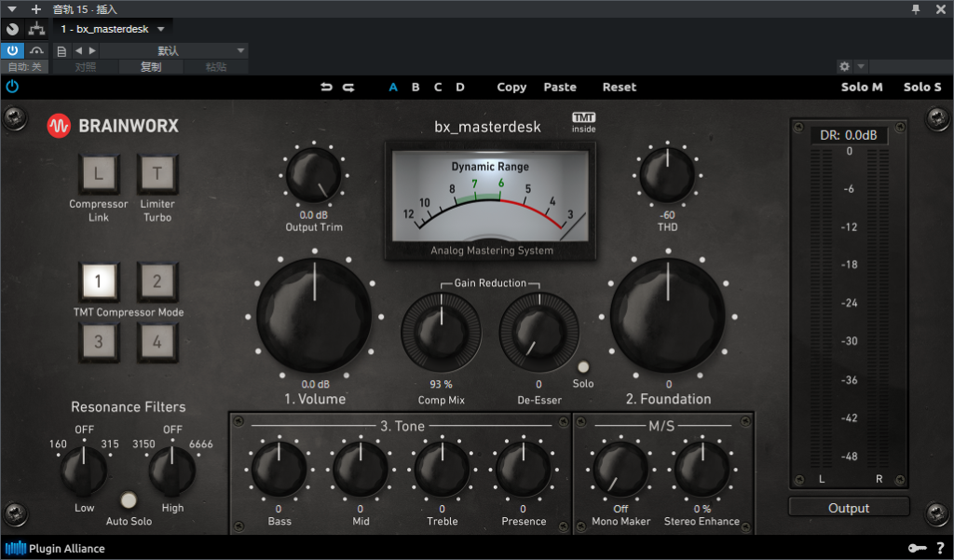Click the De-Esser knob
This screenshot has height=560, width=954.
point(539,333)
